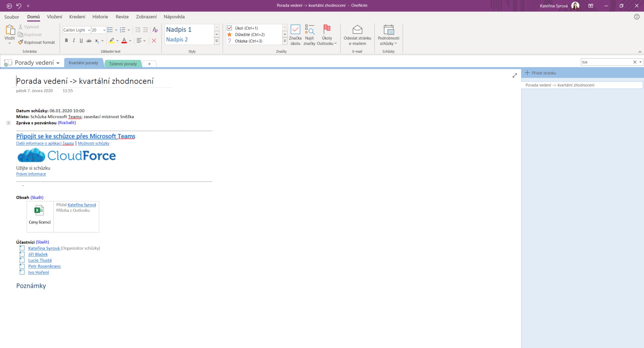Image resolution: width=644 pixels, height=348 pixels.
Task: Switch to the Vložení tab
Action: 55,17
